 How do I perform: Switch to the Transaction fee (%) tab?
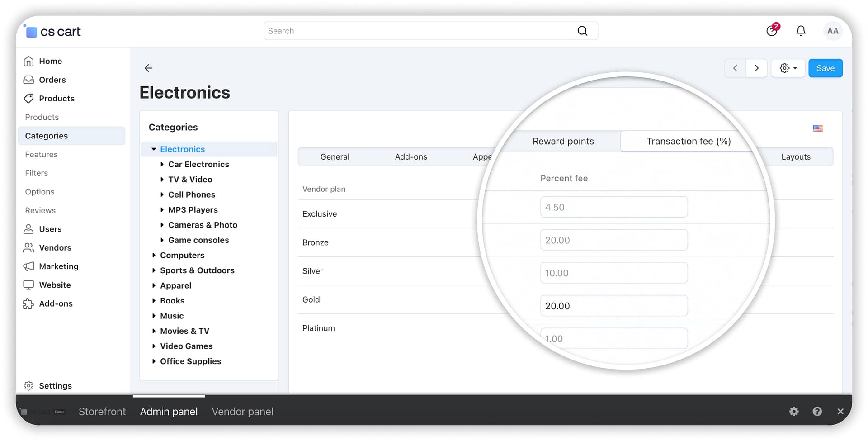pyautogui.click(x=688, y=141)
